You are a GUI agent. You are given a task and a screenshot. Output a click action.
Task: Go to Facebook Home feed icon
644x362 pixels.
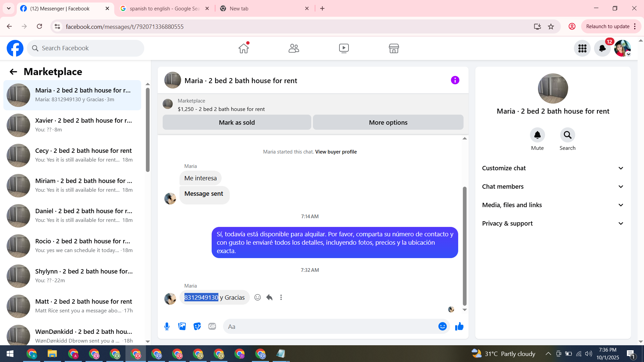(244, 48)
